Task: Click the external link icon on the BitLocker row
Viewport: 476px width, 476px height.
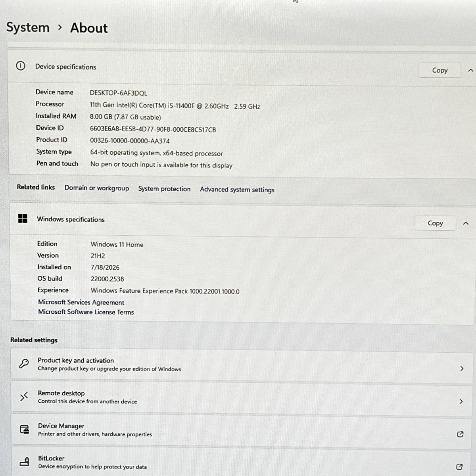Action: (459, 466)
